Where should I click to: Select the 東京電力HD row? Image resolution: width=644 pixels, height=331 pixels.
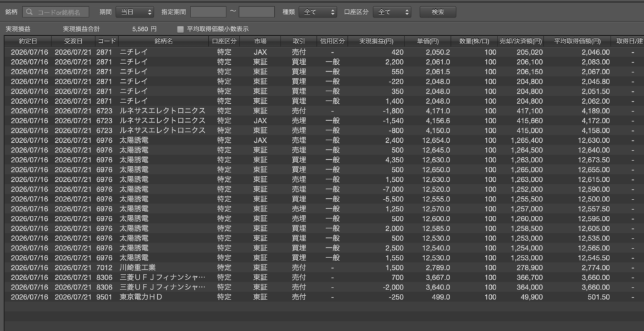tap(324, 297)
